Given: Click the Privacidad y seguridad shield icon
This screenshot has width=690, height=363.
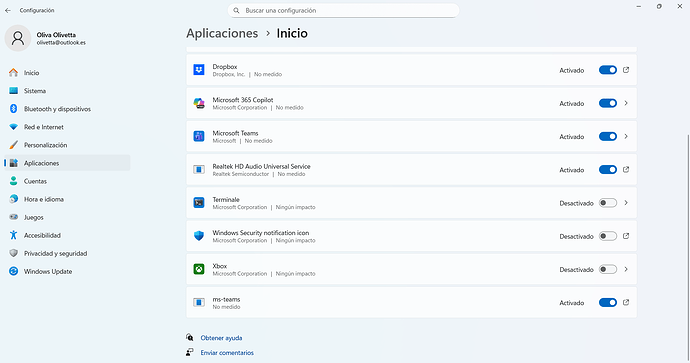Looking at the screenshot, I should pyautogui.click(x=14, y=253).
